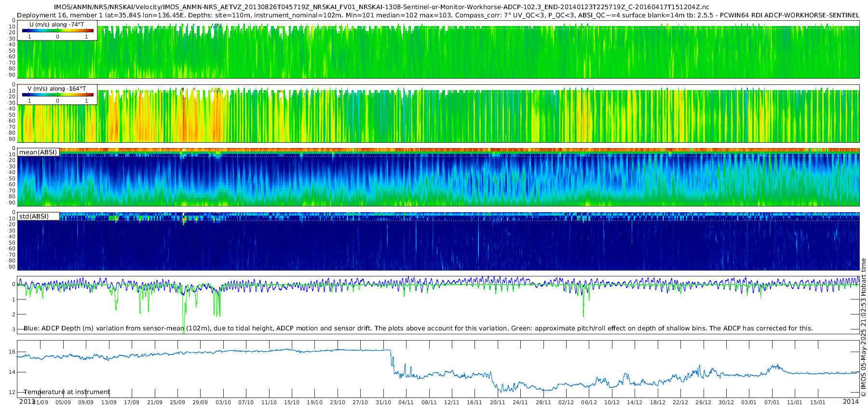Viewport: 868px width, 410px height.
Task: Click the 2013 year label
Action: (x=27, y=401)
